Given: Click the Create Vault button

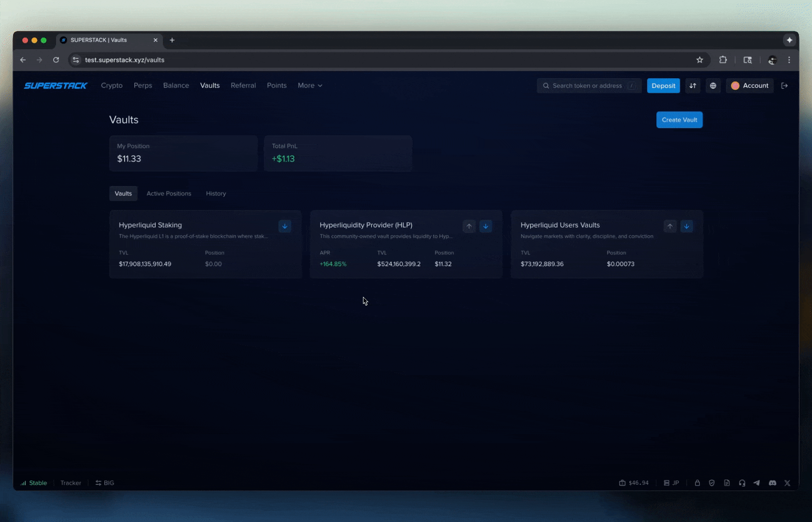Looking at the screenshot, I should point(679,120).
